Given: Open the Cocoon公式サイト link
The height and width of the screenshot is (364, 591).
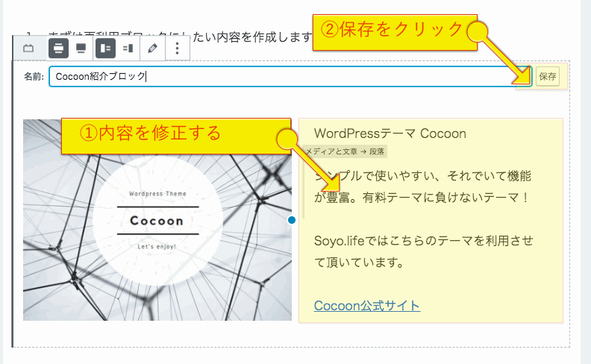Looking at the screenshot, I should point(367,306).
